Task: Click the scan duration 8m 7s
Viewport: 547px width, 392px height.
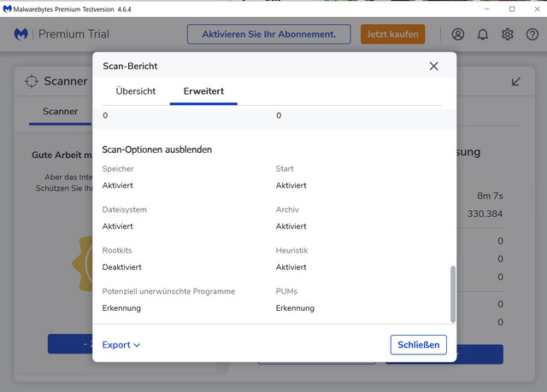Action: click(490, 196)
